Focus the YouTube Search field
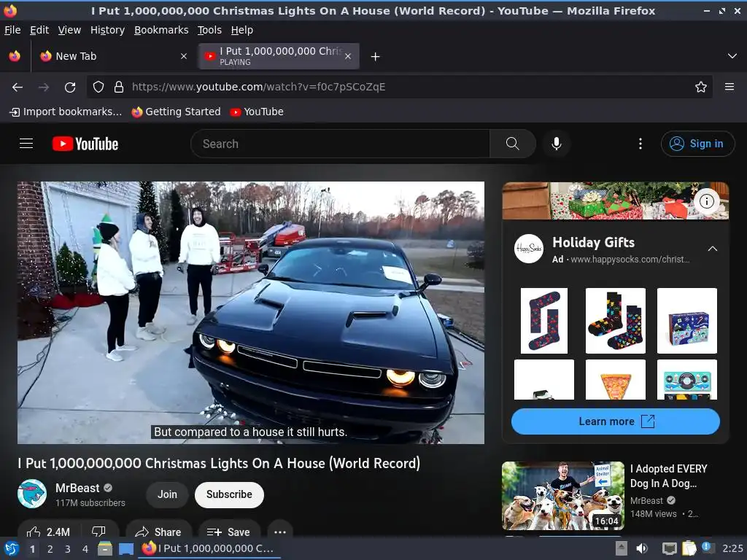The height and width of the screenshot is (560, 747). [x=340, y=144]
